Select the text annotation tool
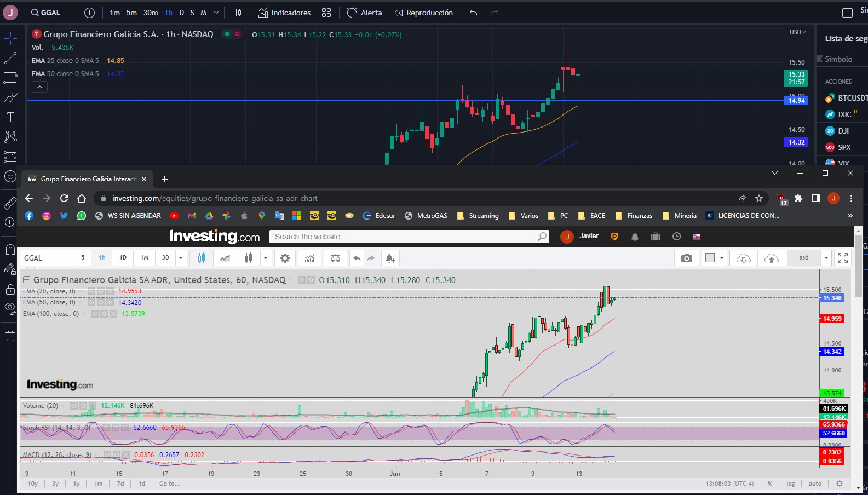Image resolution: width=868 pixels, height=495 pixels. (x=10, y=117)
